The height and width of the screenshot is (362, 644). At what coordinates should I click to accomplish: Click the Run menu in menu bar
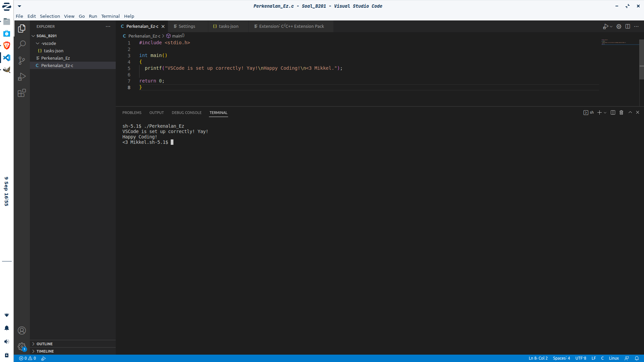pyautogui.click(x=93, y=16)
